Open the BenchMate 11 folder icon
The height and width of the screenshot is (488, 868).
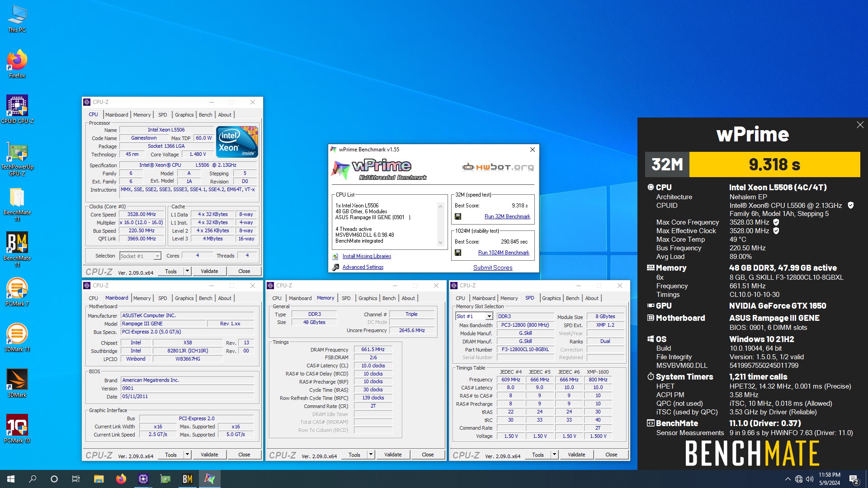17,204
